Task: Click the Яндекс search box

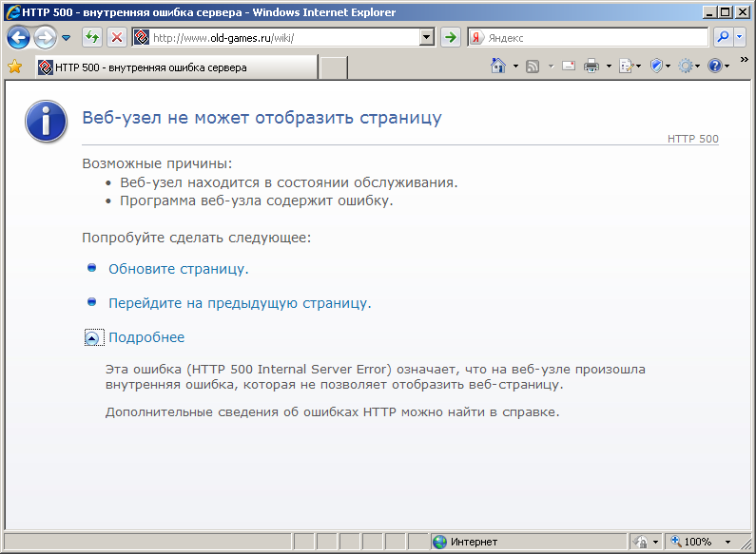Action: 588,38
